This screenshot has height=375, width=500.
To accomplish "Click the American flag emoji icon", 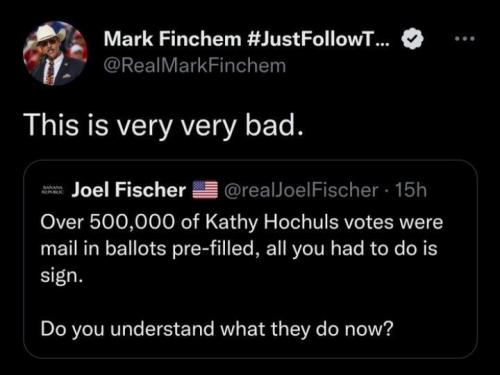I will pos(205,190).
